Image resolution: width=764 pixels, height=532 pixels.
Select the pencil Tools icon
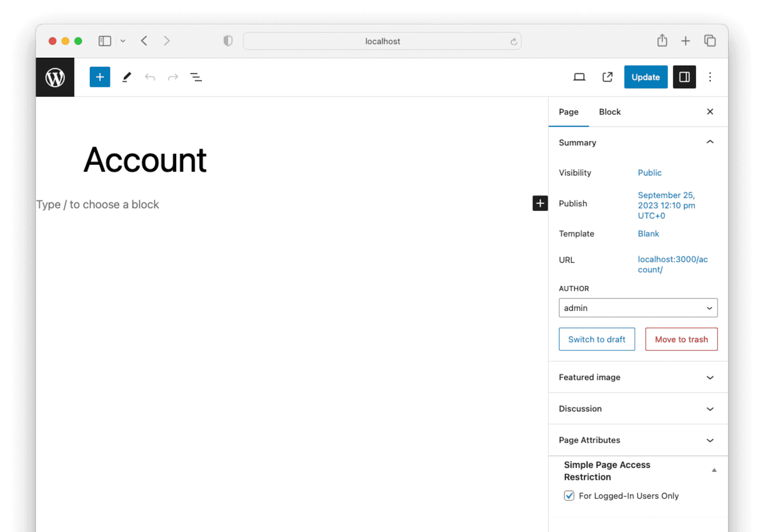[127, 77]
